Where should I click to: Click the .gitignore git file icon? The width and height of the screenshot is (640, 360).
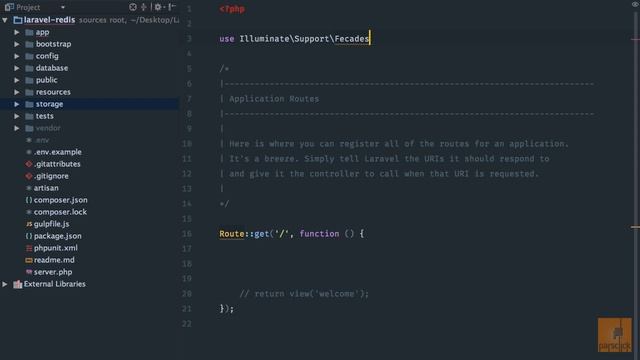[29, 176]
